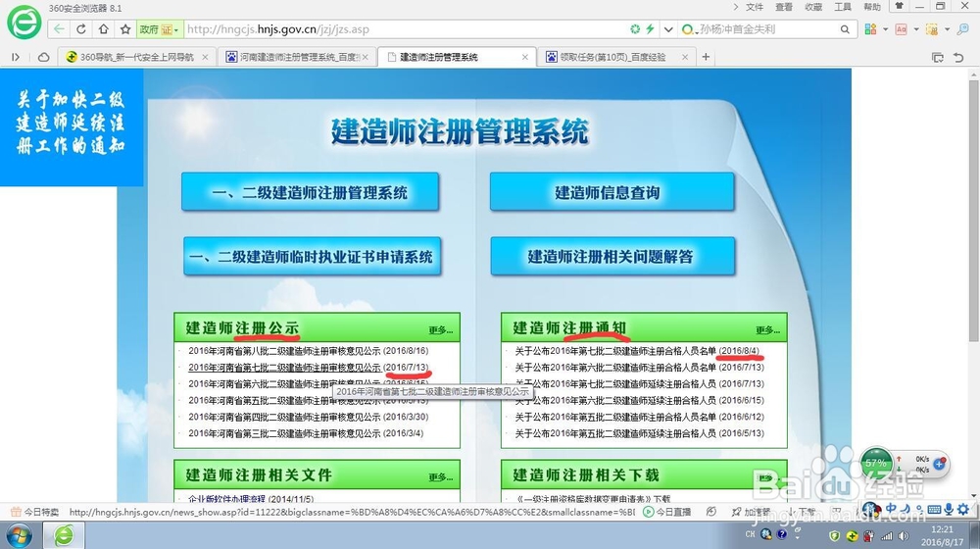The image size is (980, 549).
Task: Click the green lightning speed mode icon
Action: pyautogui.click(x=650, y=28)
